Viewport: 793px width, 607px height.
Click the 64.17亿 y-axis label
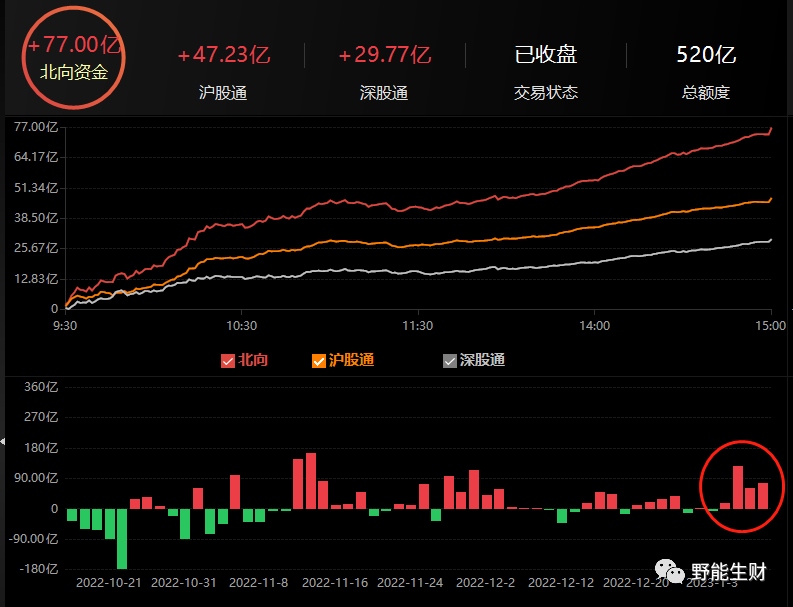click(x=36, y=157)
